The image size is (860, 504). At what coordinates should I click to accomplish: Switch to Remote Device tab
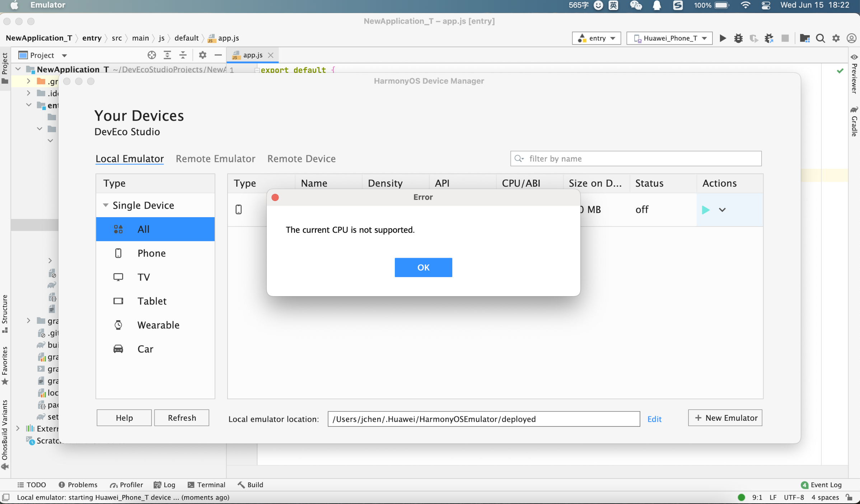tap(302, 159)
